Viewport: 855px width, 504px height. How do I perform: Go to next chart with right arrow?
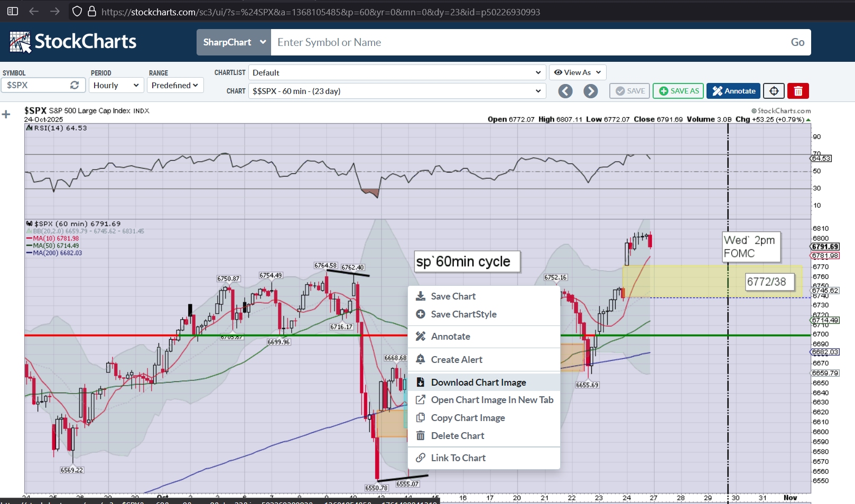pyautogui.click(x=590, y=91)
